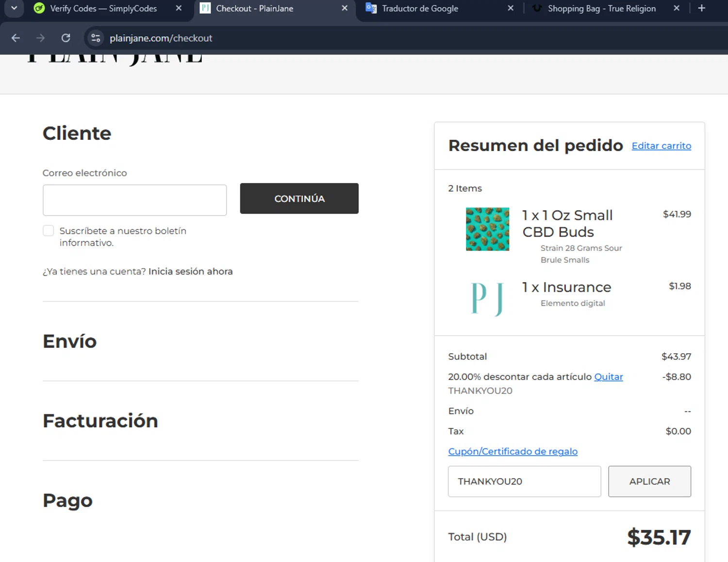Click True Religion tab favicon
Viewport: 728px width, 562px height.
[537, 8]
